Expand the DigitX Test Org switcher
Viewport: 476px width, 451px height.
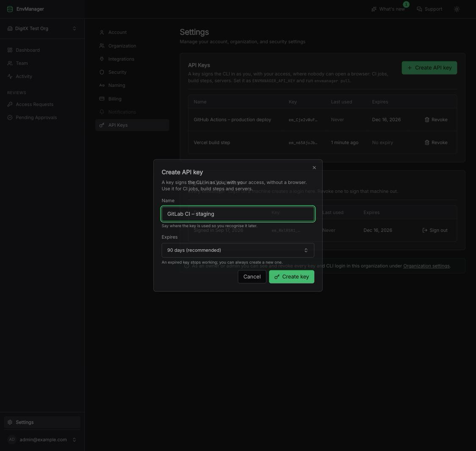click(x=42, y=28)
